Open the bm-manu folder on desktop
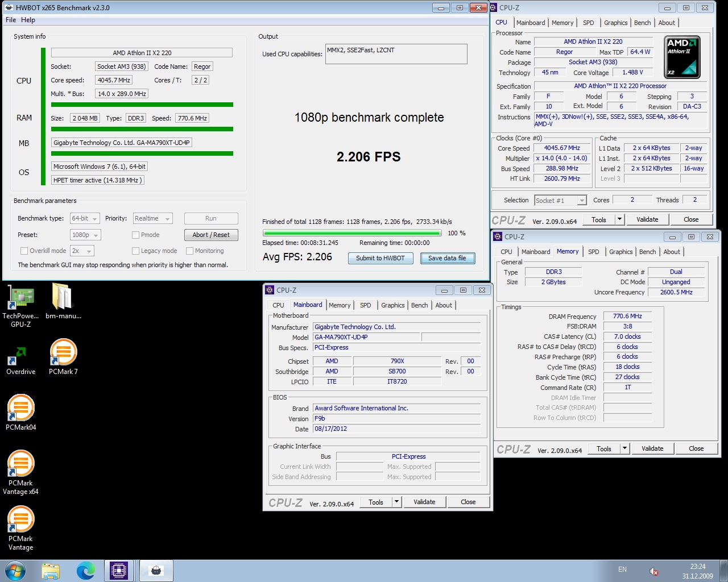This screenshot has height=582, width=728. pos(63,301)
